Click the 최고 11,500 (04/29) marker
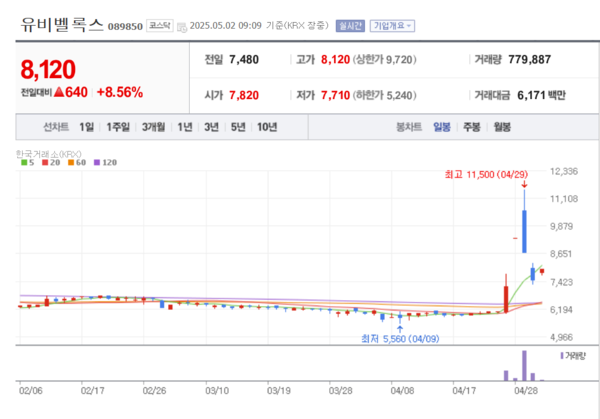The width and height of the screenshot is (600, 419). (x=486, y=175)
